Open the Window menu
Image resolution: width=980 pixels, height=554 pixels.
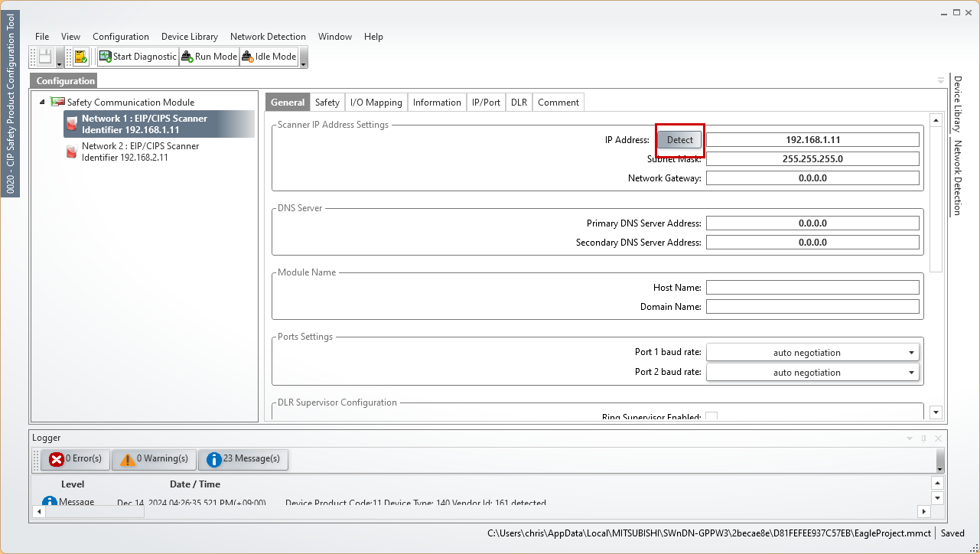(335, 36)
